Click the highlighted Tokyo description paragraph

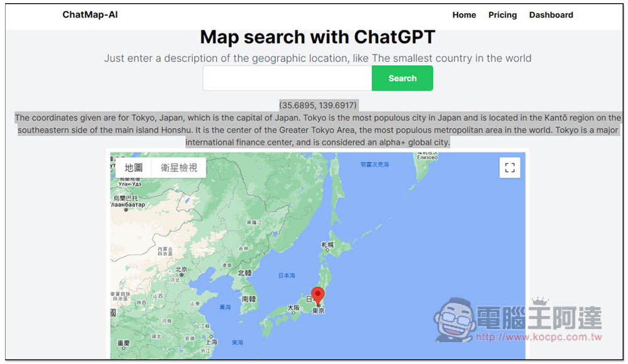(317, 130)
